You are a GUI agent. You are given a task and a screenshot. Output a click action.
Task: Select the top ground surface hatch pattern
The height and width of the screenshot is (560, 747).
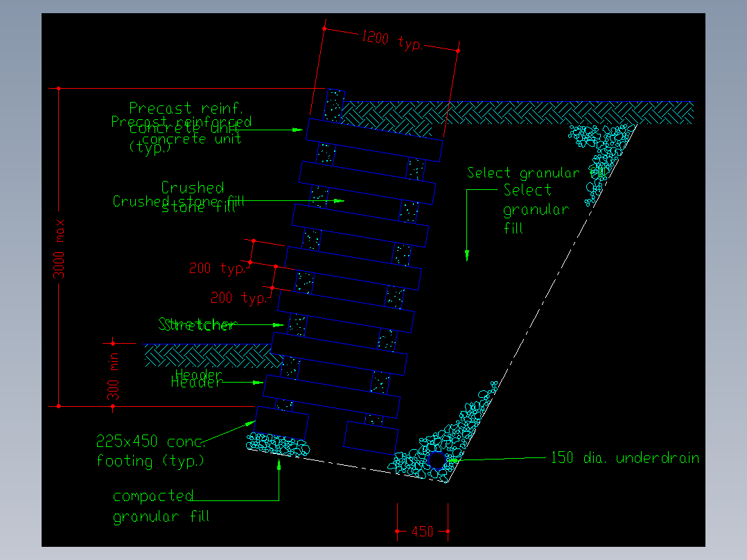click(517, 113)
